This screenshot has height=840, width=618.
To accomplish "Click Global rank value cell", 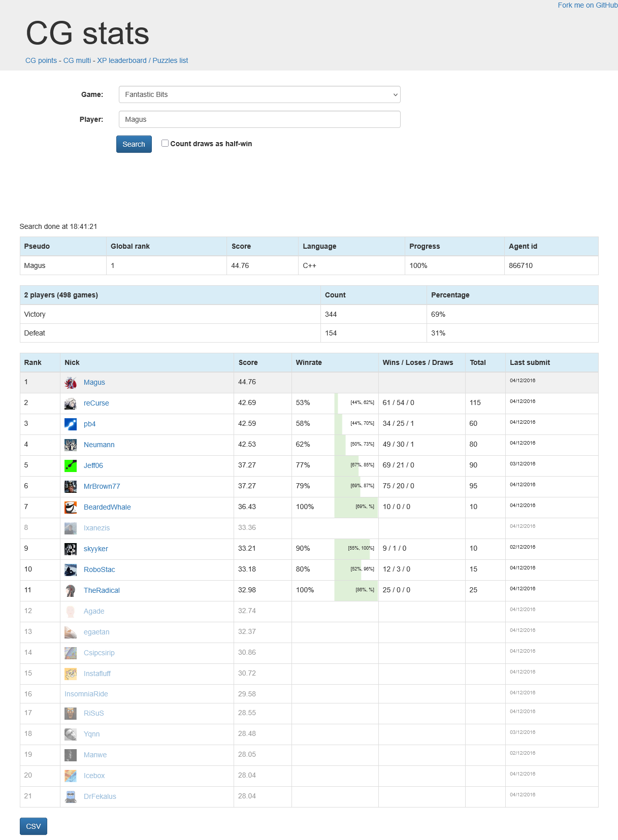I will [167, 265].
